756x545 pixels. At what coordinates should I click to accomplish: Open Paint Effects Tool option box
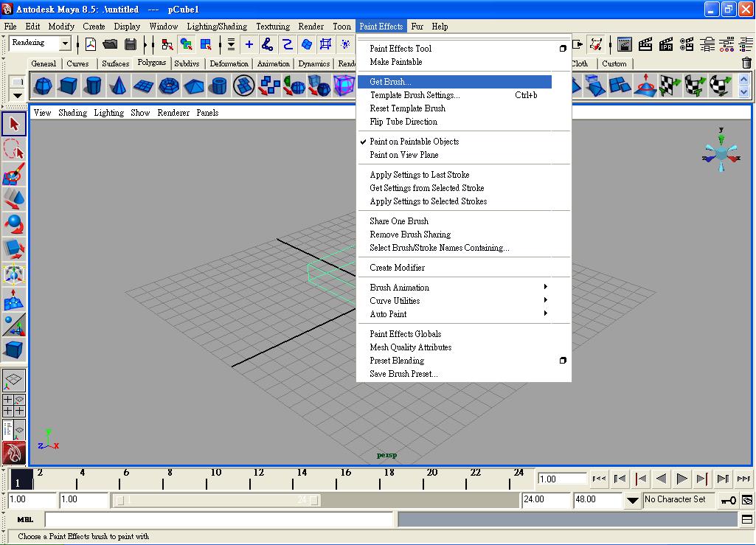(x=563, y=48)
